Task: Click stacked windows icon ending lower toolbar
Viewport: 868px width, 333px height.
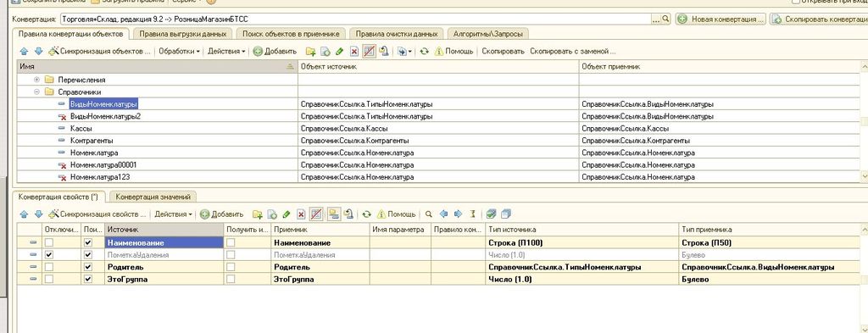Action: coord(505,214)
